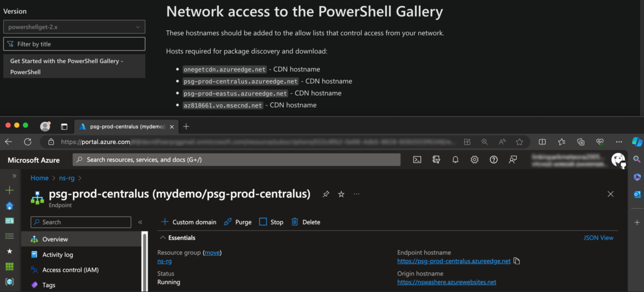The image size is (644, 292).
Task: Click the Azure search resources field
Action: [236, 160]
